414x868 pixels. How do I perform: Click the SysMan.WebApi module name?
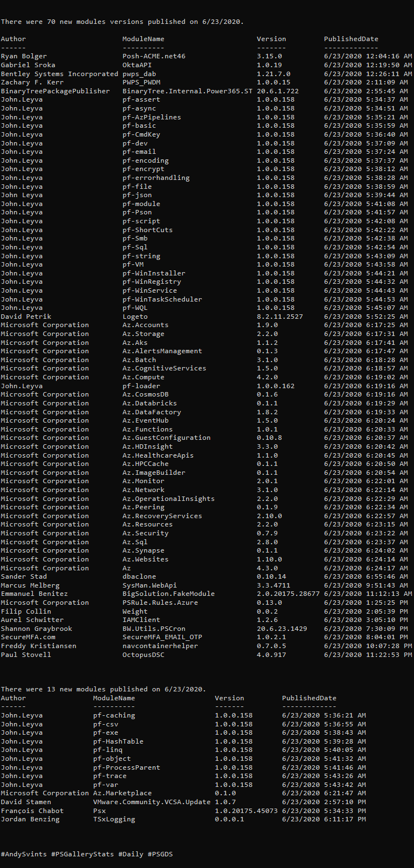point(149,585)
